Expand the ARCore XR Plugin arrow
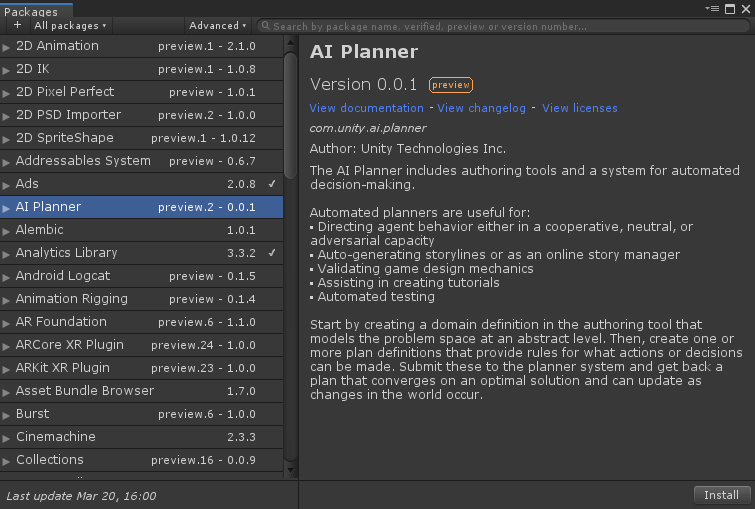The height and width of the screenshot is (509, 755). pyautogui.click(x=6, y=346)
